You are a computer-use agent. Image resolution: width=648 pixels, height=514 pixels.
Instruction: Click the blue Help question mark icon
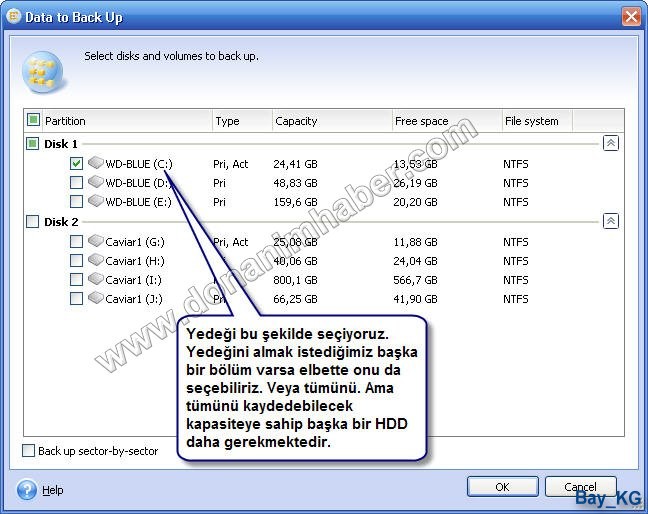(27, 490)
